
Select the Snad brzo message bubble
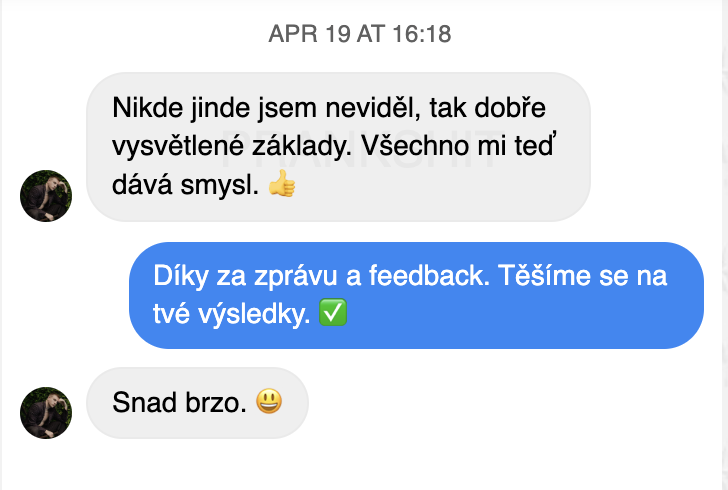(197, 403)
